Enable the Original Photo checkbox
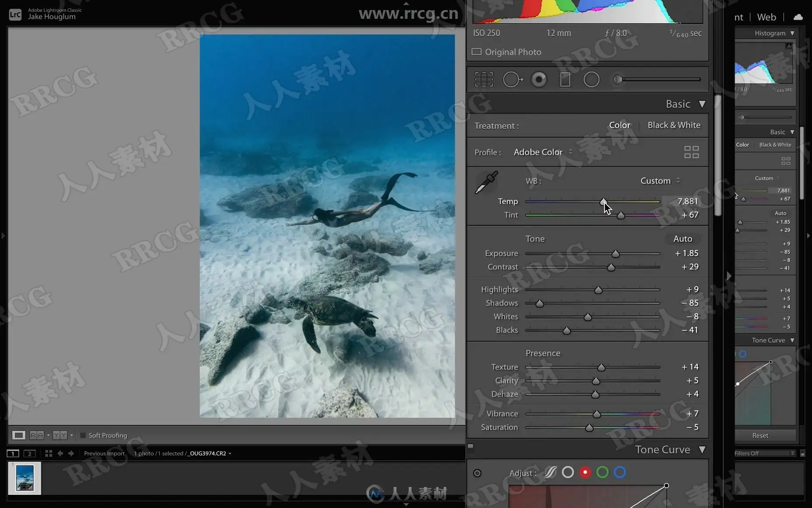Viewport: 812px width, 508px height. [x=476, y=52]
